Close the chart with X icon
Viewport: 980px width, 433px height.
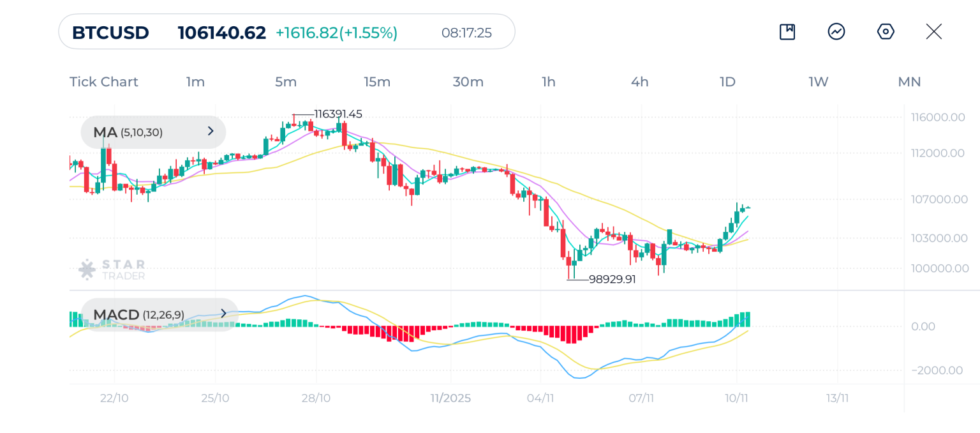point(934,32)
